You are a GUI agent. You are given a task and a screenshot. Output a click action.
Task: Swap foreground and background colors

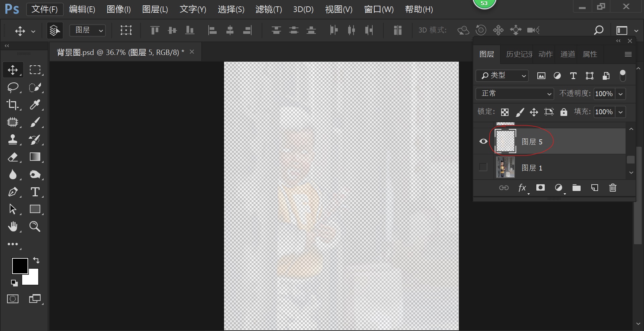click(36, 260)
